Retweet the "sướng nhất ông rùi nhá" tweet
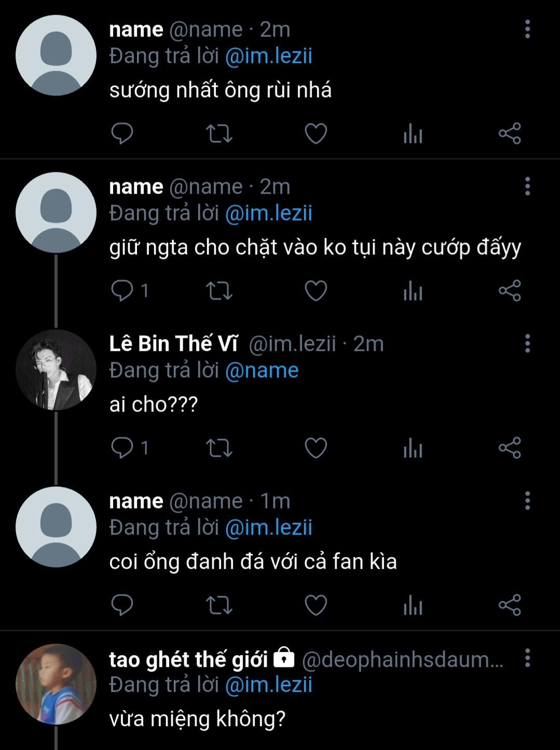Screen dimensions: 560x750 219,134
